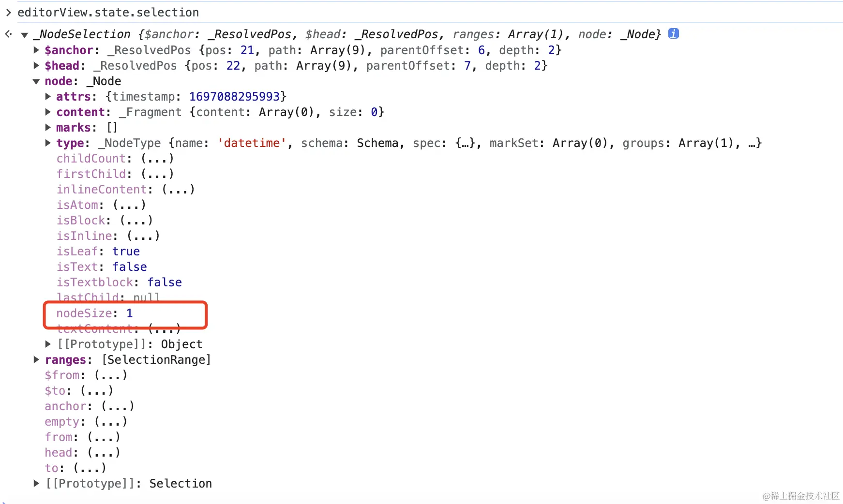The image size is (843, 504).
Task: Invoke the $to getter (...)
Action: point(97,390)
